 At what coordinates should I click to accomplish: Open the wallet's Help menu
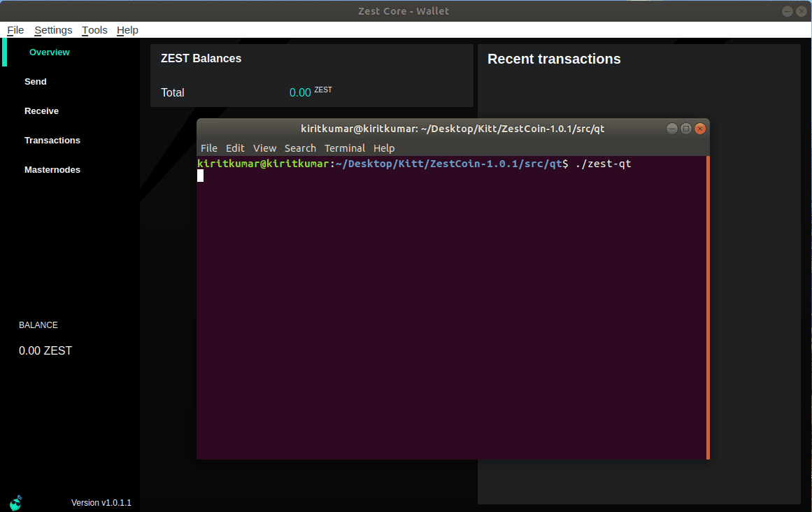[x=127, y=30]
